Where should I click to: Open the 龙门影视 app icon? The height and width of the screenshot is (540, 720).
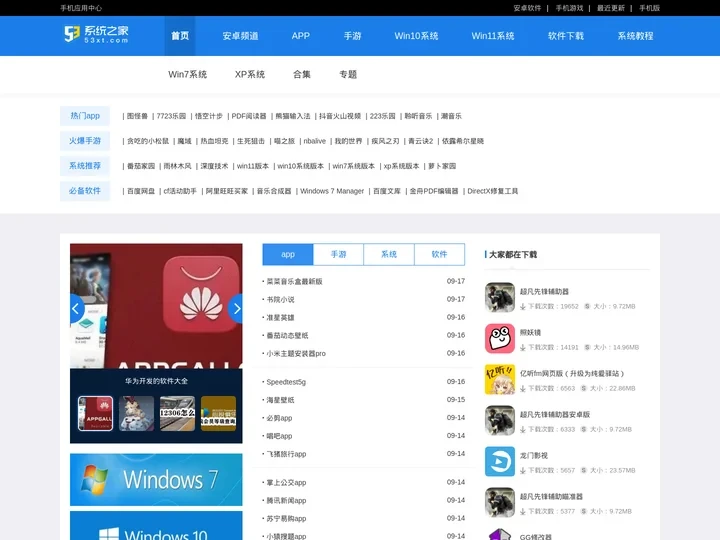[500, 461]
